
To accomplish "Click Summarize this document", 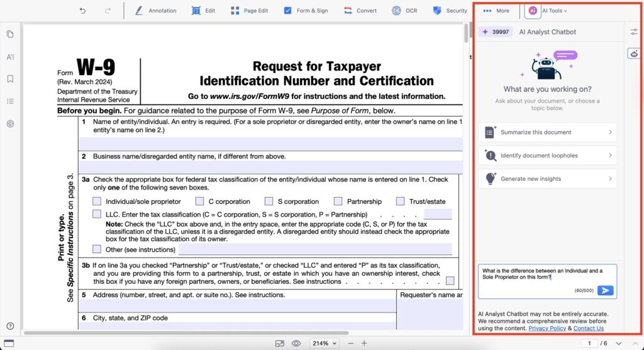I will (547, 132).
